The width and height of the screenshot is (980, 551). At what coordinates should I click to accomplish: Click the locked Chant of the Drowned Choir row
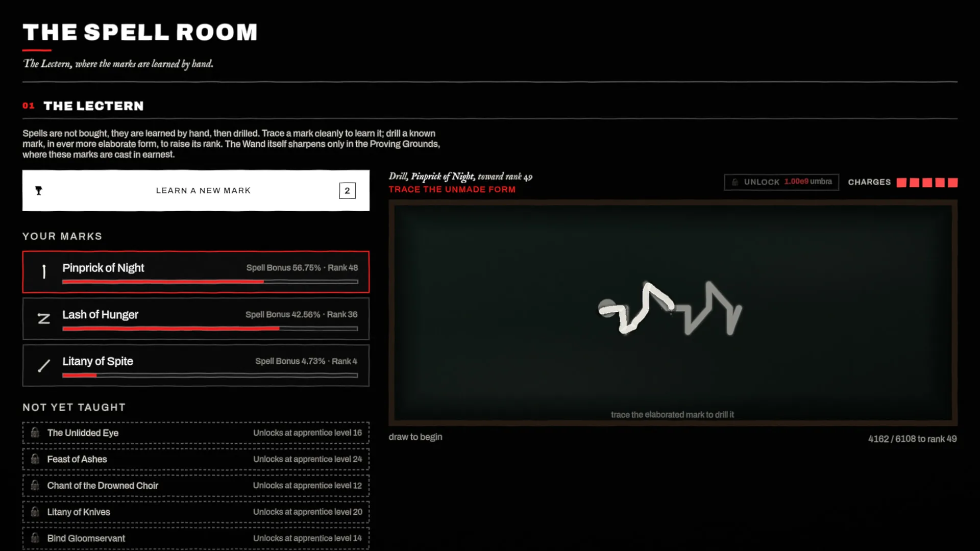coord(196,485)
